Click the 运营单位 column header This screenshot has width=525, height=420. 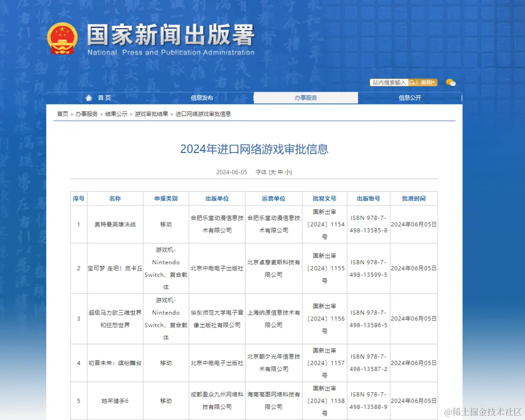click(274, 198)
